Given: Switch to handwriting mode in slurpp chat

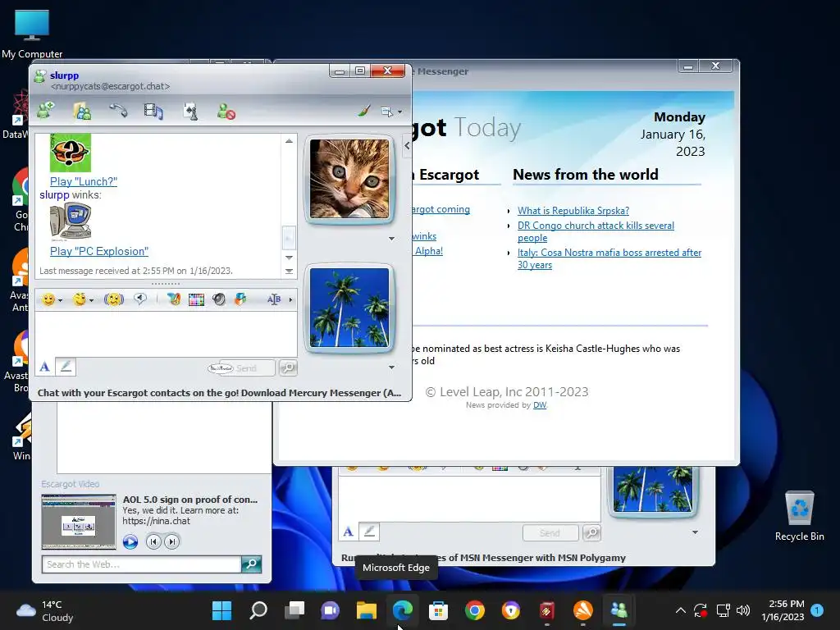Looking at the screenshot, I should pos(66,367).
